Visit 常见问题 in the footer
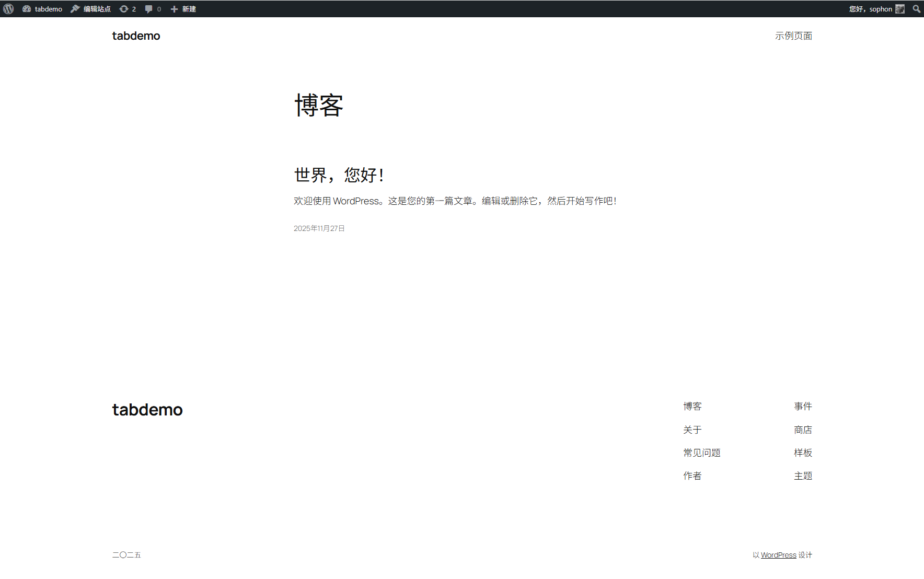Viewport: 924px width, 579px height. click(x=701, y=453)
